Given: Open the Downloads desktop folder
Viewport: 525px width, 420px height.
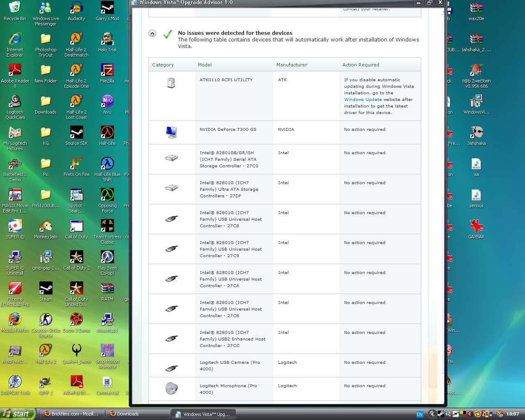Looking at the screenshot, I should [x=46, y=105].
